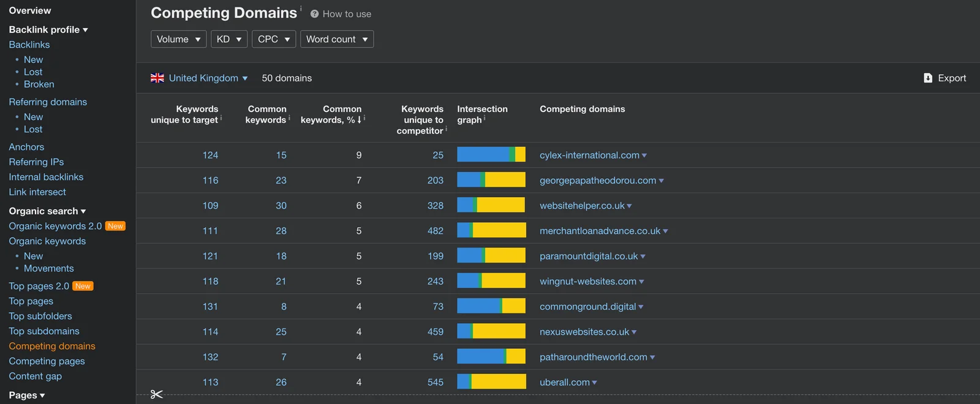Click intersection graph for cylex-international.com

(491, 155)
